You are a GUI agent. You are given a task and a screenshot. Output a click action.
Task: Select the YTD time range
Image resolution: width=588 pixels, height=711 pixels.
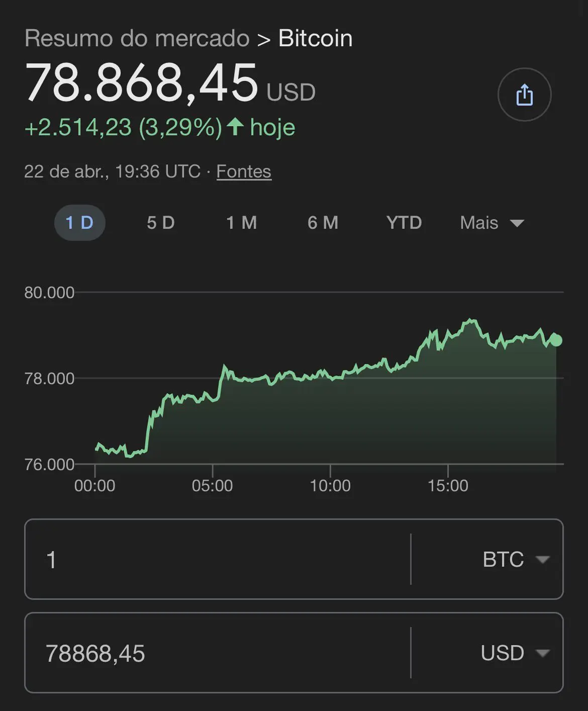point(404,223)
